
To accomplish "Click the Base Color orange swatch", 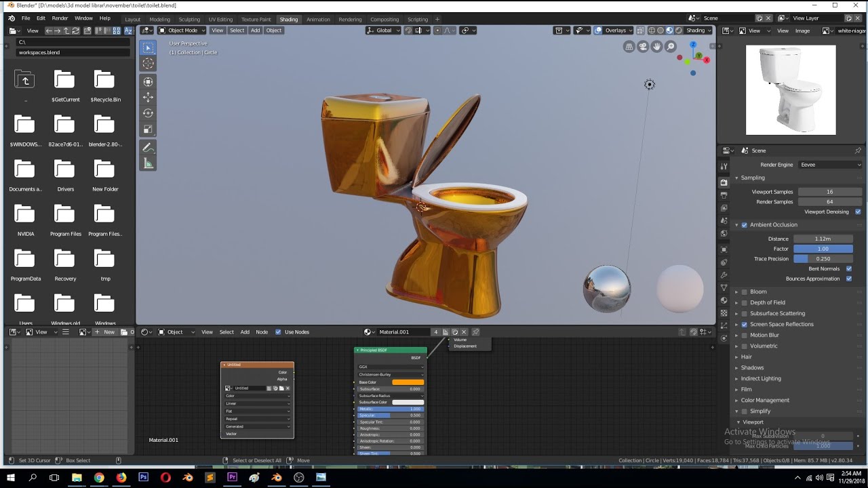I will 408,382.
